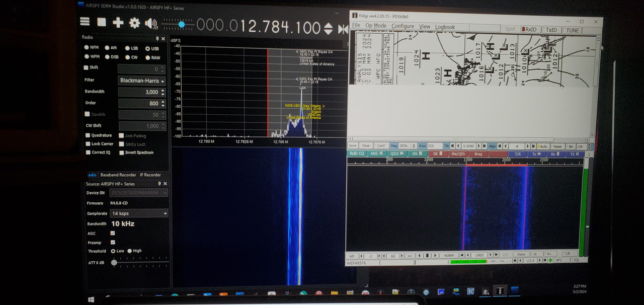644x305 pixels.
Task: Click the NORM waterfall speed selector
Action: click(449, 256)
